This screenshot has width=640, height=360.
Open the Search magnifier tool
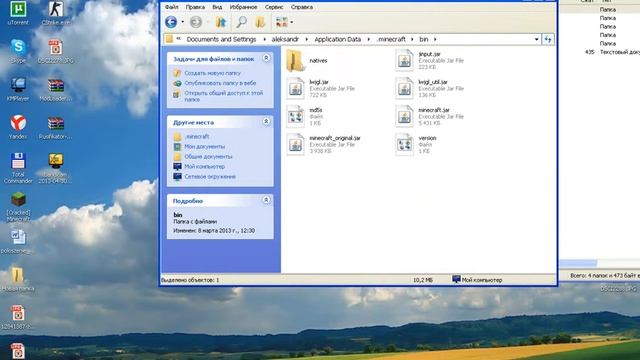point(242,22)
